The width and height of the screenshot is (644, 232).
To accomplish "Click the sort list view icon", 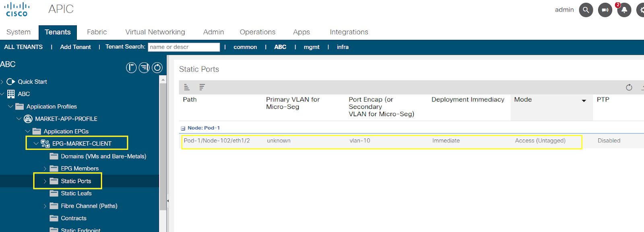I will click(x=202, y=87).
